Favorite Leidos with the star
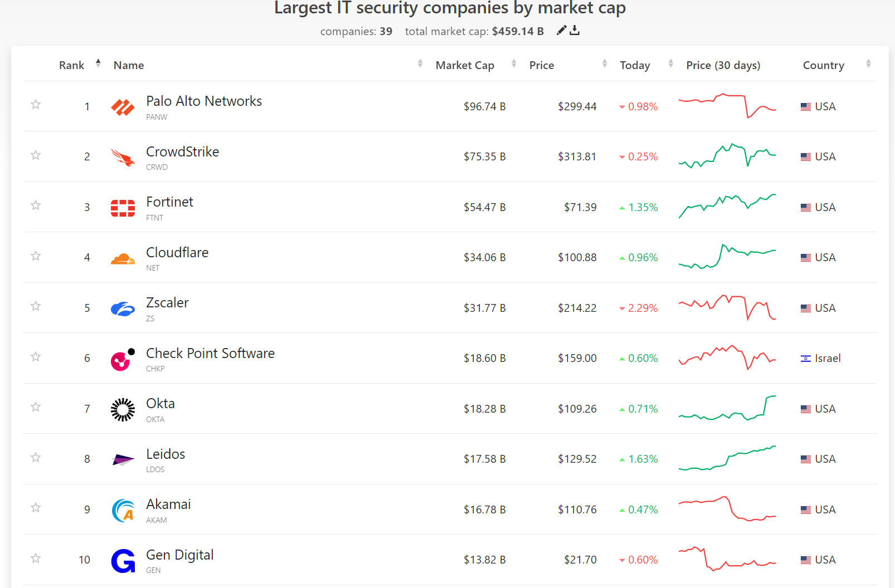Screen dimensions: 895x588 [x=36, y=457]
